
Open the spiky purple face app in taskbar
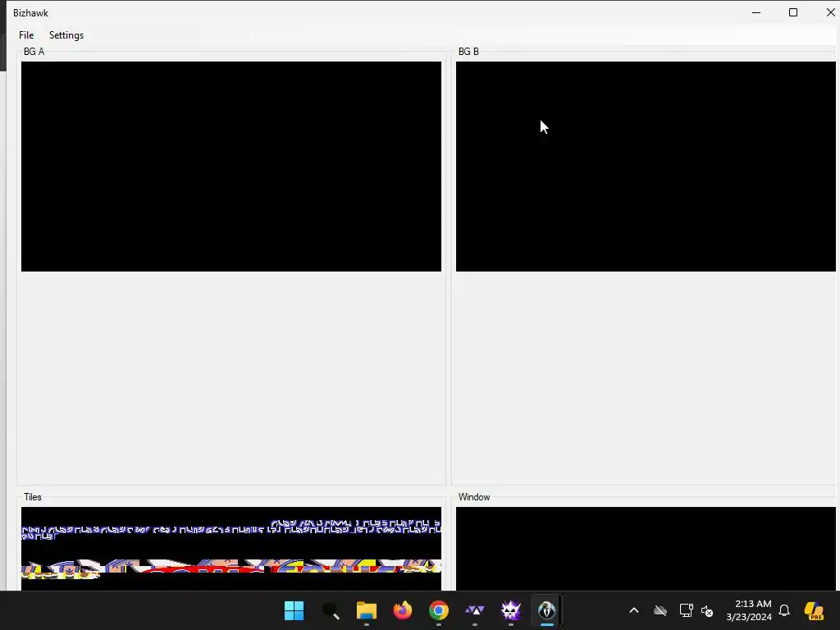pyautogui.click(x=510, y=610)
